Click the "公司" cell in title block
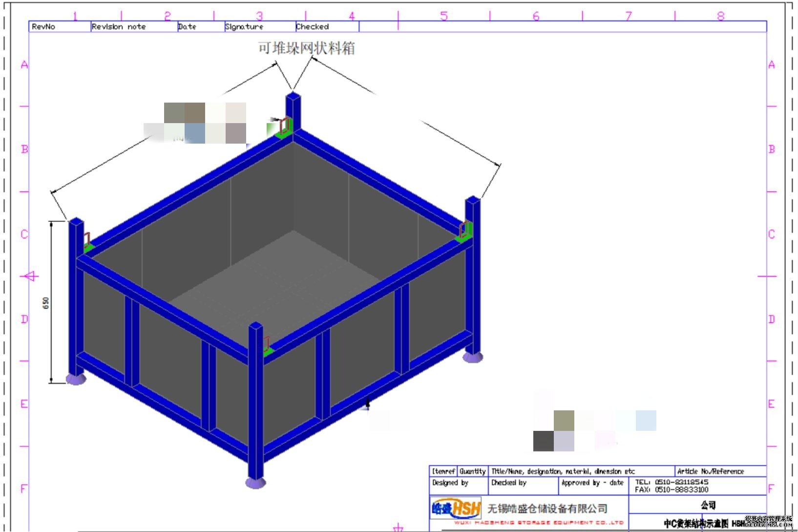The image size is (798, 532). [x=708, y=505]
